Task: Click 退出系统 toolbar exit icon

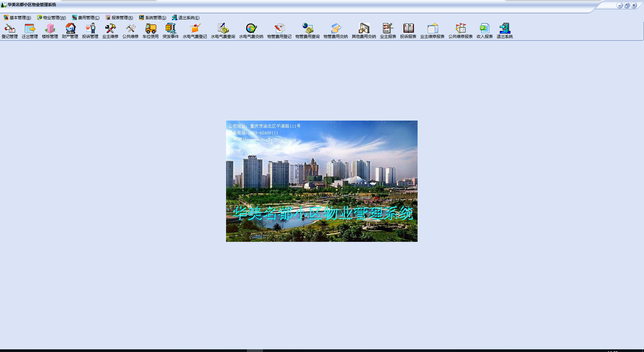Action: [x=505, y=31]
